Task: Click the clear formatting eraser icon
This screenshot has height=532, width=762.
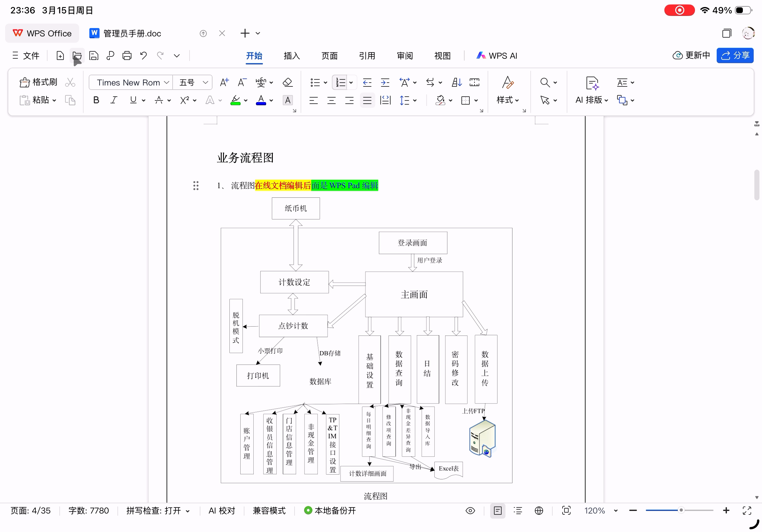Action: [x=288, y=82]
